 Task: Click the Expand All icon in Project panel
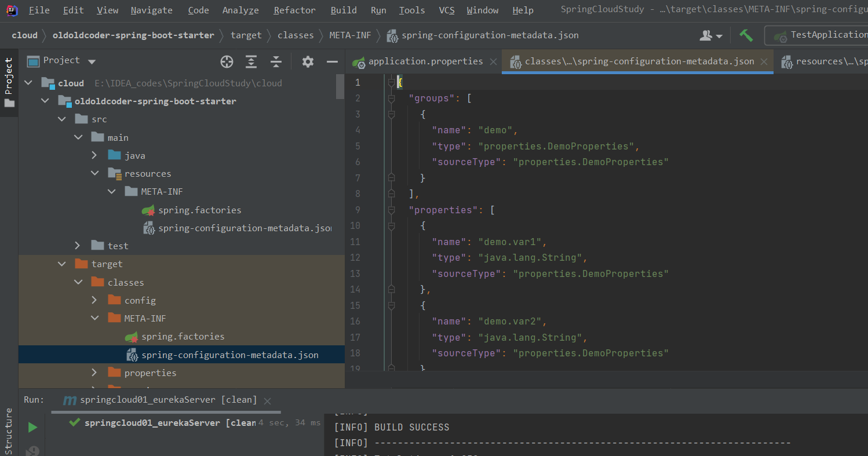point(251,61)
